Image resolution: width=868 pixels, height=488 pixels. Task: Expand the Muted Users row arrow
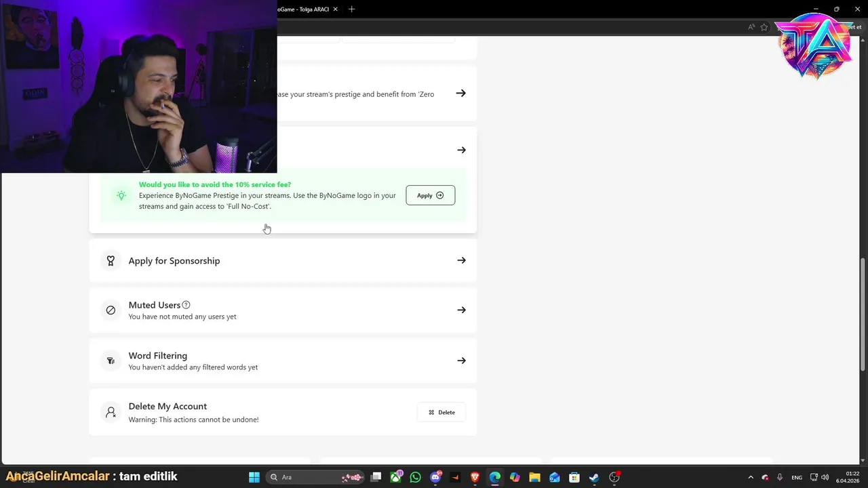pos(461,310)
